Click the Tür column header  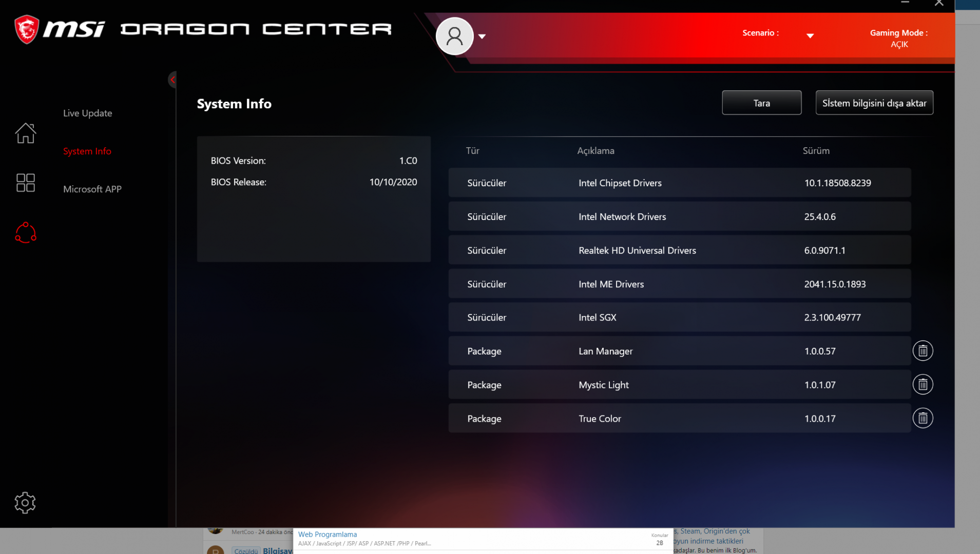[x=472, y=151]
